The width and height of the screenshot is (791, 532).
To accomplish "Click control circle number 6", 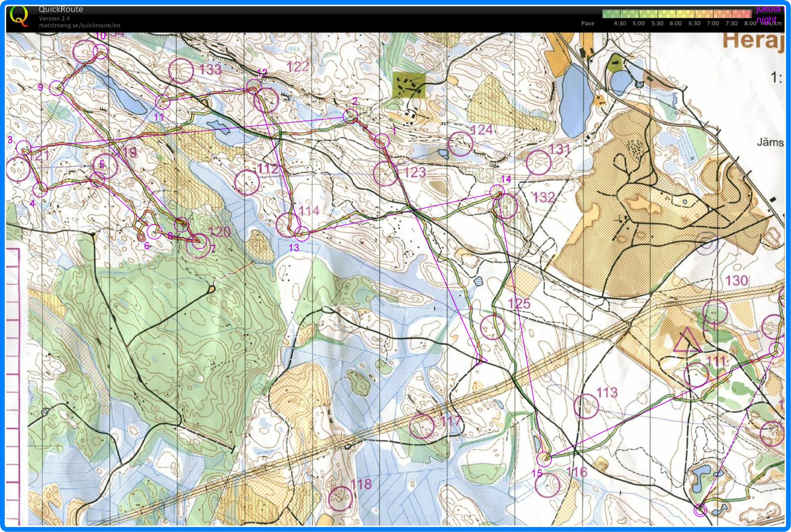I will (154, 232).
